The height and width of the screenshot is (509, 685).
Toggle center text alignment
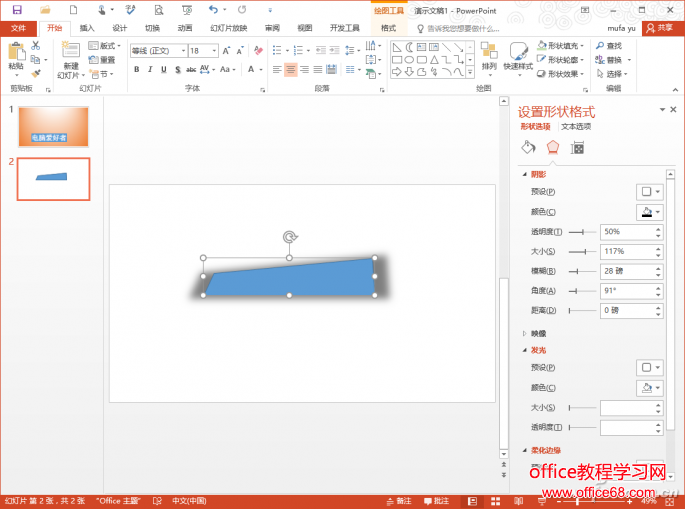[x=291, y=70]
